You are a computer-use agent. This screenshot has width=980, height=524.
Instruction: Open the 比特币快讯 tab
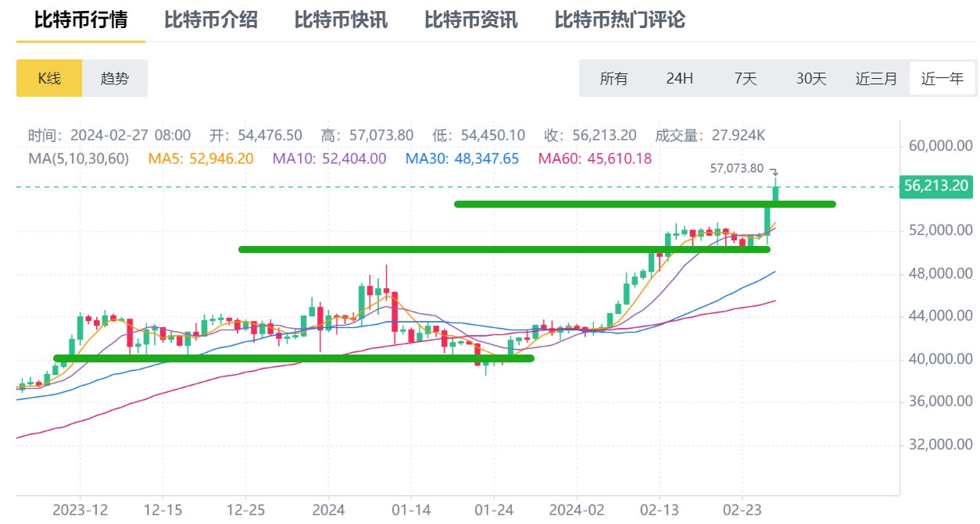tap(341, 20)
